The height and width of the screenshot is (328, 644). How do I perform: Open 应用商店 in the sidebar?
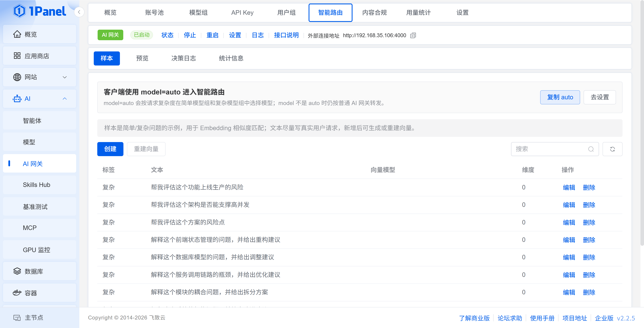coord(40,56)
